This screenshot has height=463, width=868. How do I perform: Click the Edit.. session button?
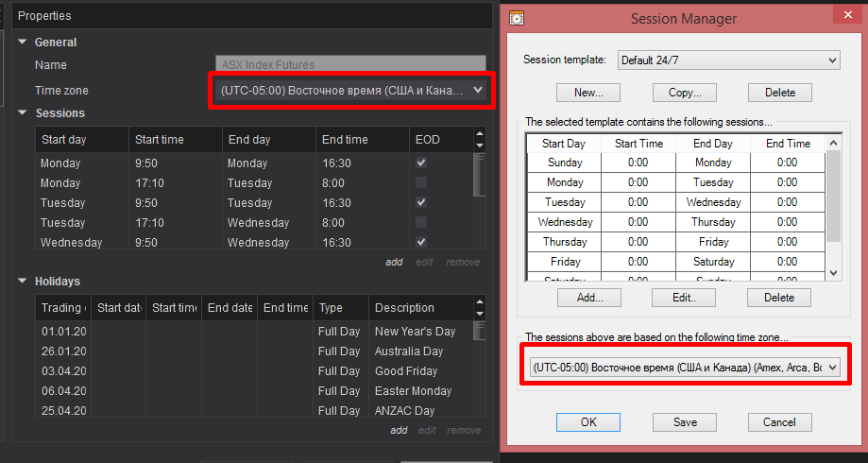(x=684, y=298)
